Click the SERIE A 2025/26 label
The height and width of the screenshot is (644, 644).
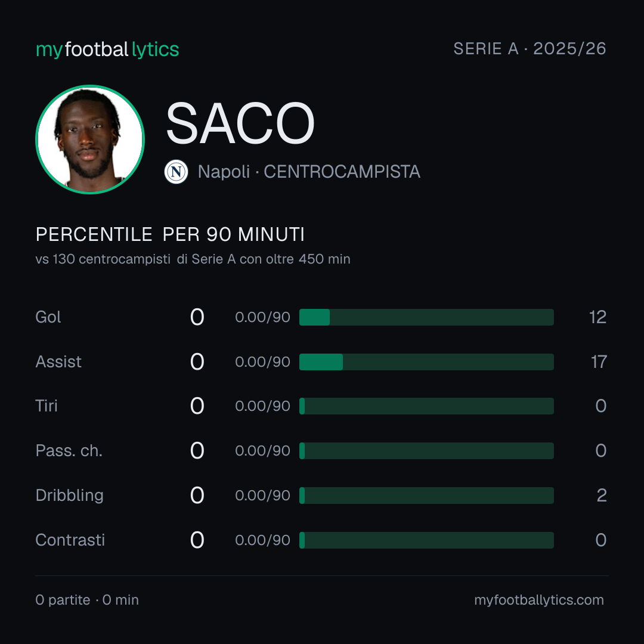click(530, 48)
